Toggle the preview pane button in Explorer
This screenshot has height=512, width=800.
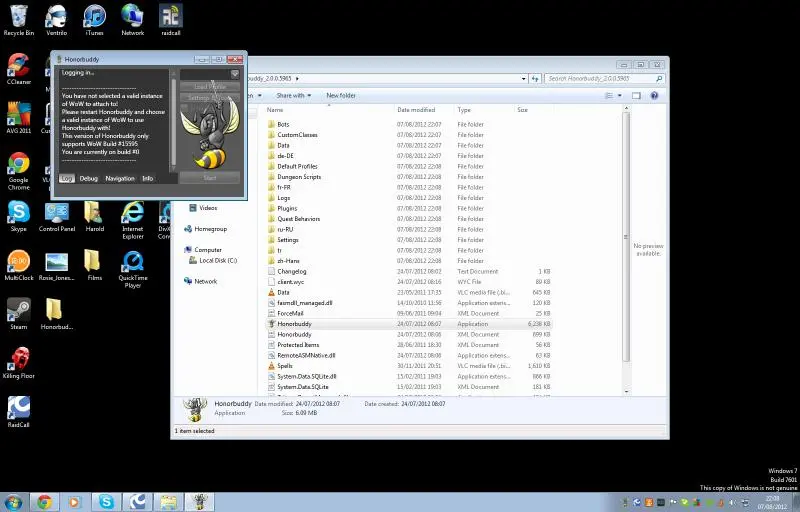[636, 95]
